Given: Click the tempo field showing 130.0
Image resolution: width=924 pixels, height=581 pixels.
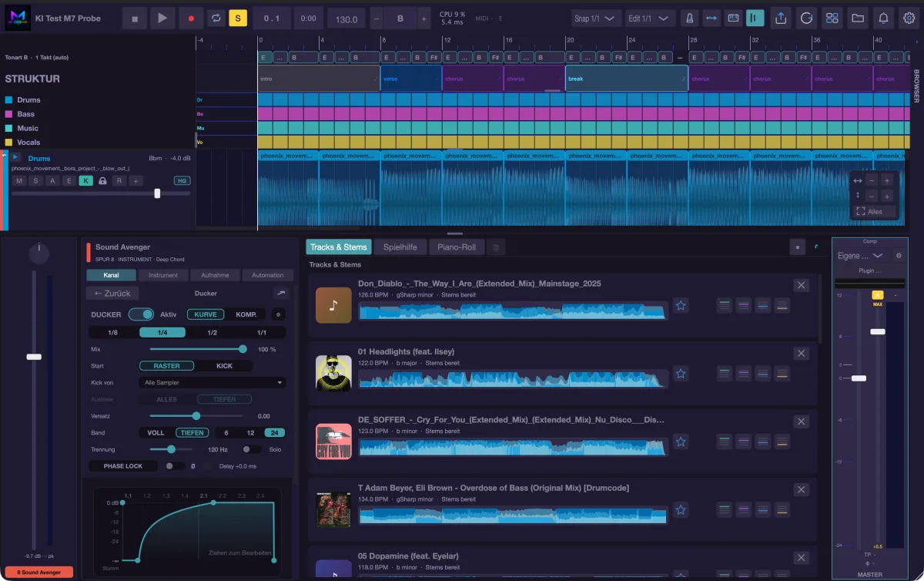Looking at the screenshot, I should click(346, 18).
